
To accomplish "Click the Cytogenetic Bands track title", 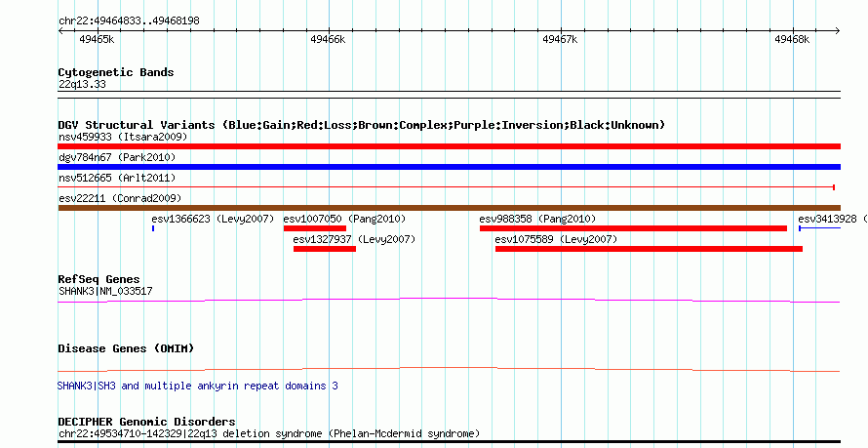I will pyautogui.click(x=116, y=72).
